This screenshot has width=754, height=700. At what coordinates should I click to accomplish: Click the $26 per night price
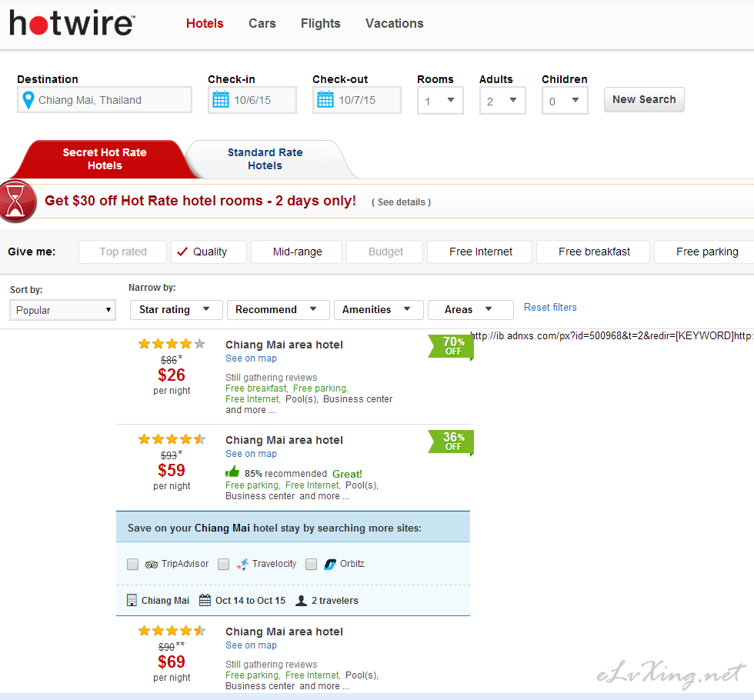[x=172, y=375]
